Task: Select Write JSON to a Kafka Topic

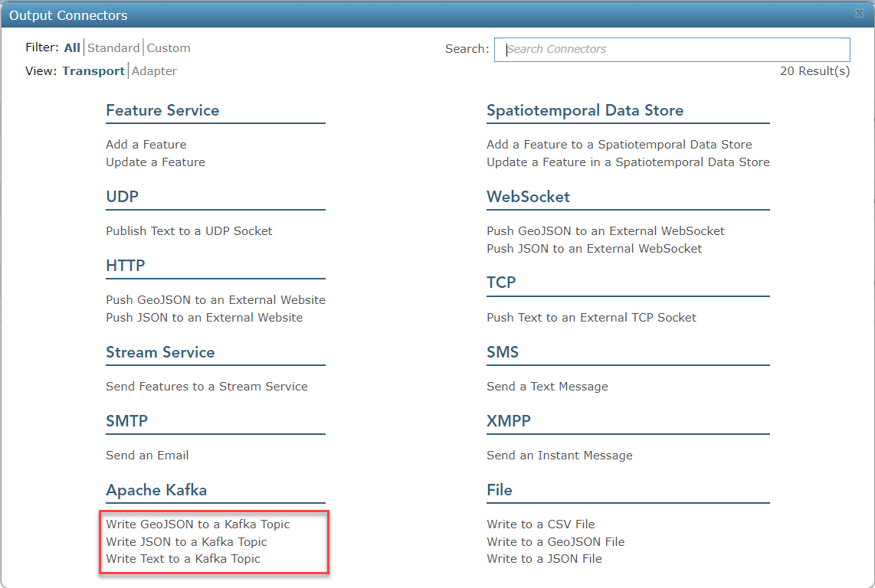Action: (186, 541)
